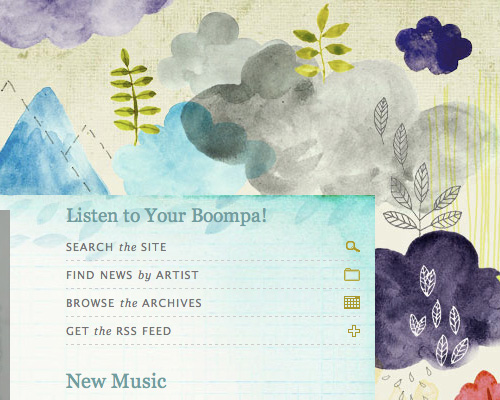This screenshot has height=400, width=500.
Task: Click the Listen to Your Boompa! heading
Action: click(167, 216)
